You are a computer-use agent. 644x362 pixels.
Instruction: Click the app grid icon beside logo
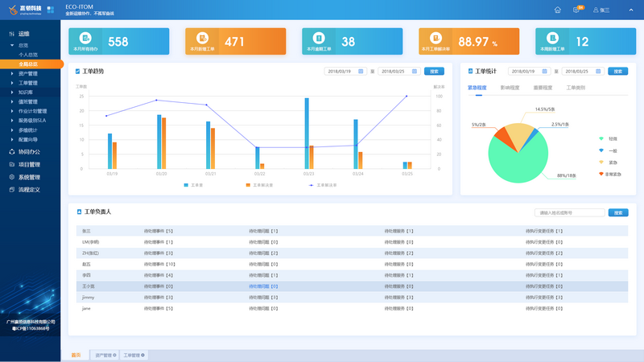pos(51,10)
